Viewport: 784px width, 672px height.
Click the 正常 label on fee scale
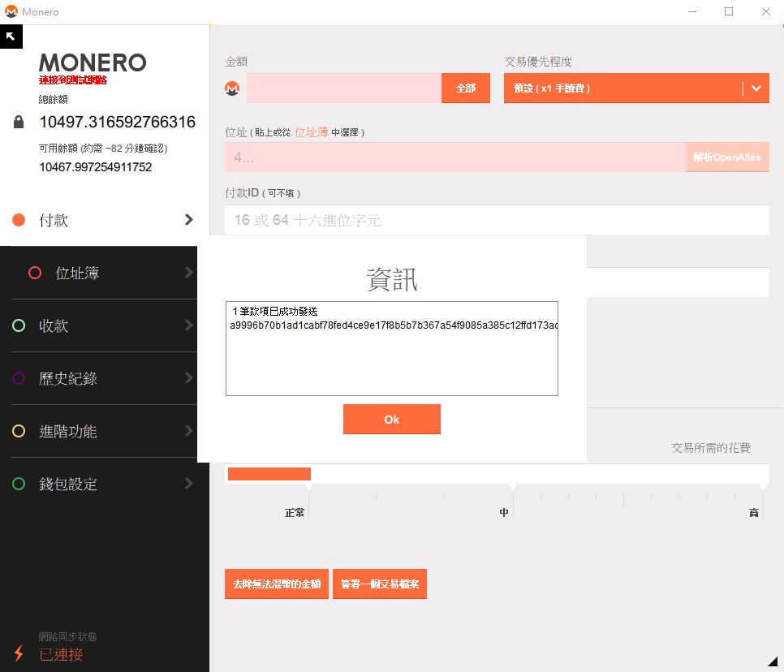click(294, 512)
